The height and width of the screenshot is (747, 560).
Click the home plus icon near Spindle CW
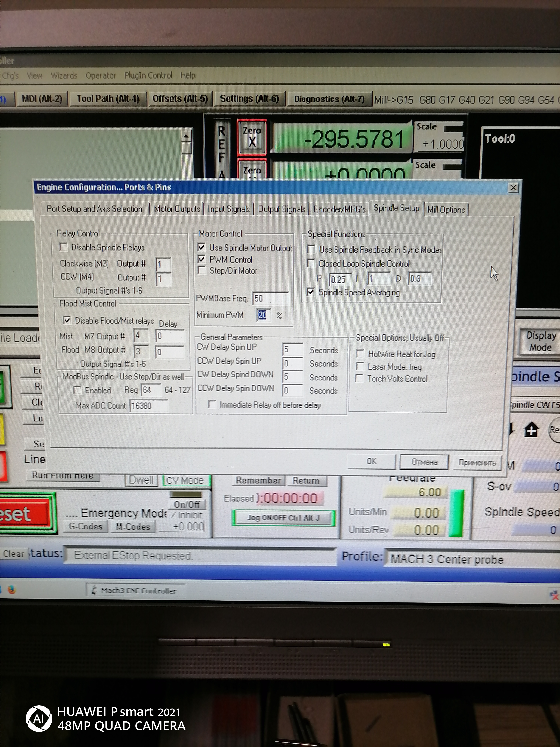click(x=531, y=430)
